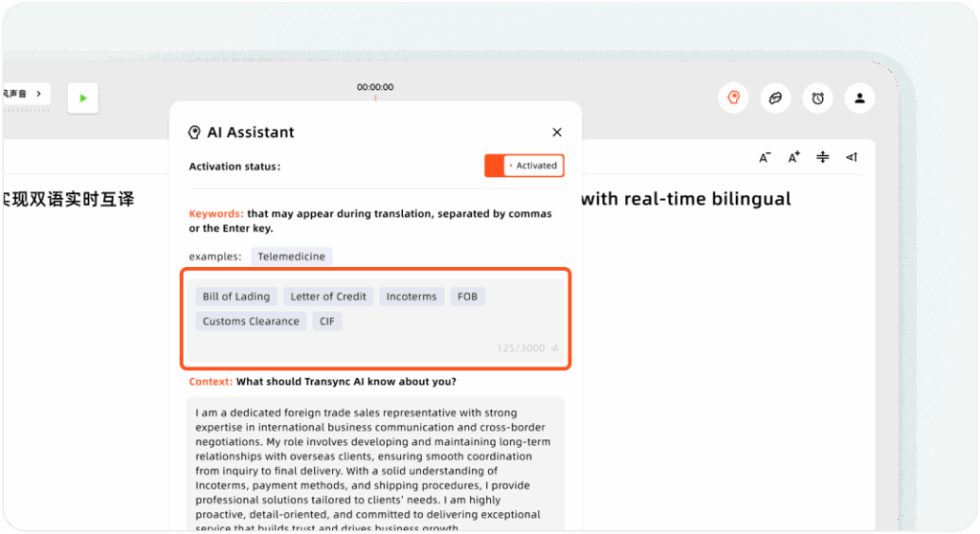Click the line spacing icon
The height and width of the screenshot is (534, 980).
pyautogui.click(x=822, y=158)
